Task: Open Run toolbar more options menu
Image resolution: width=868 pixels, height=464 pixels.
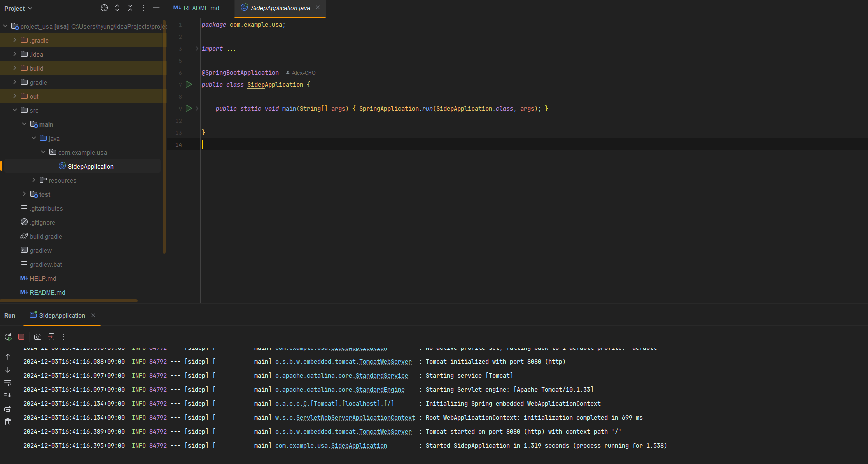Action: [x=64, y=337]
